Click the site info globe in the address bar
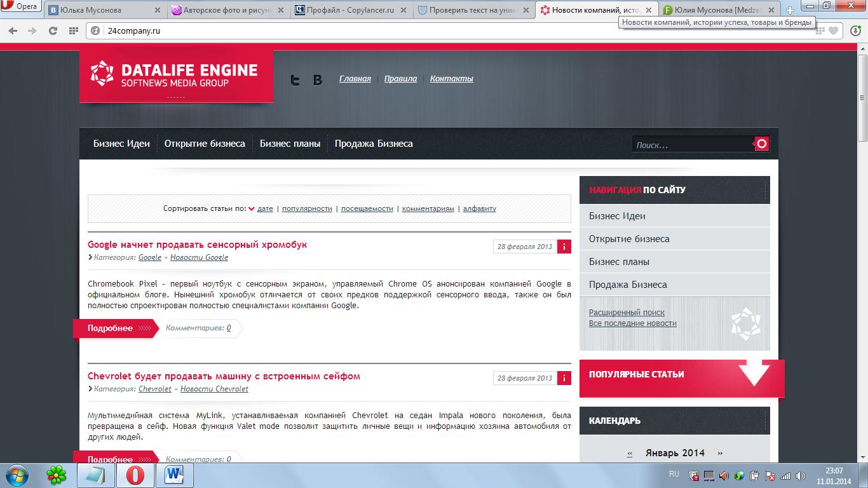 (x=96, y=30)
